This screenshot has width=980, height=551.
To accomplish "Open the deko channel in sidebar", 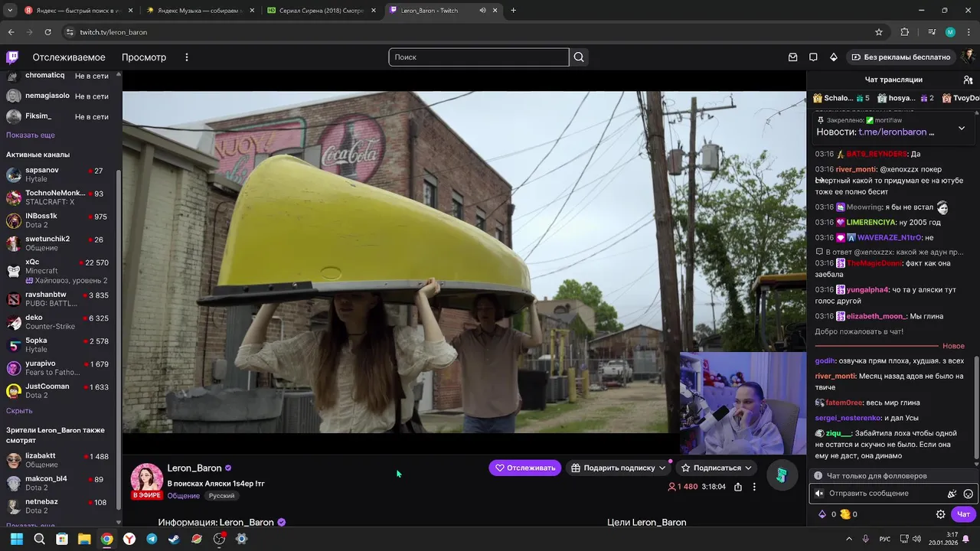I will click(60, 322).
